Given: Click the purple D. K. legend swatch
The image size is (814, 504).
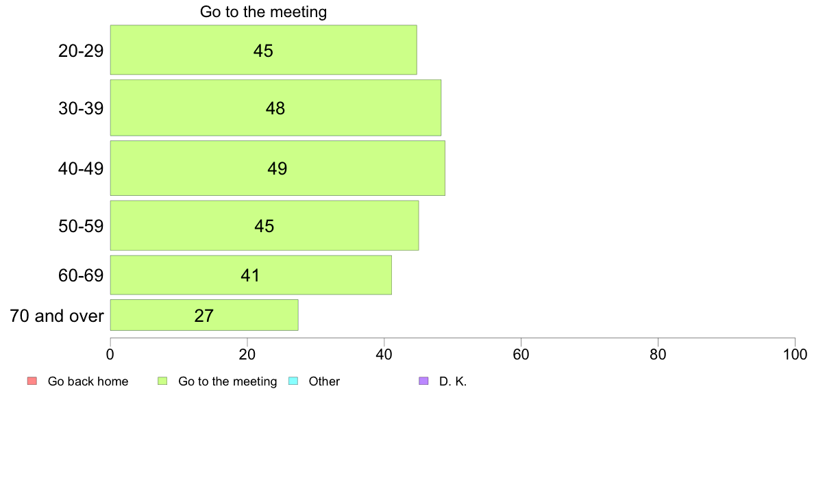Looking at the screenshot, I should 423,381.
